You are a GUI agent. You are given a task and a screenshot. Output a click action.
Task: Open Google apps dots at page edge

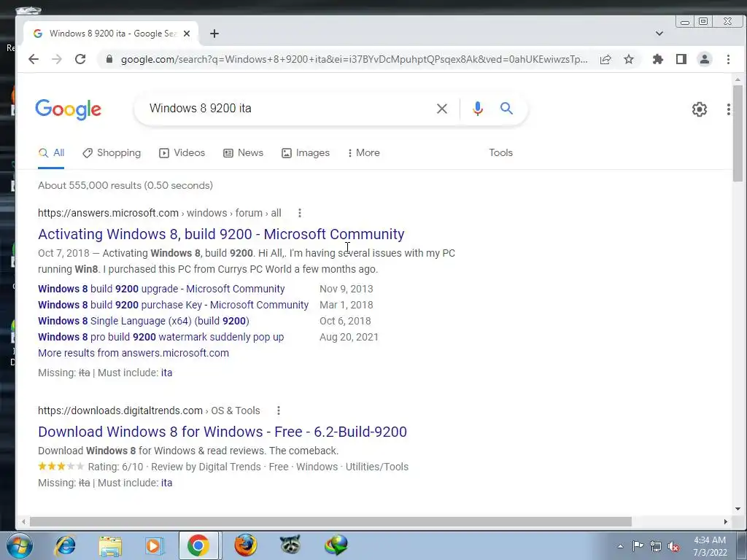tap(729, 109)
